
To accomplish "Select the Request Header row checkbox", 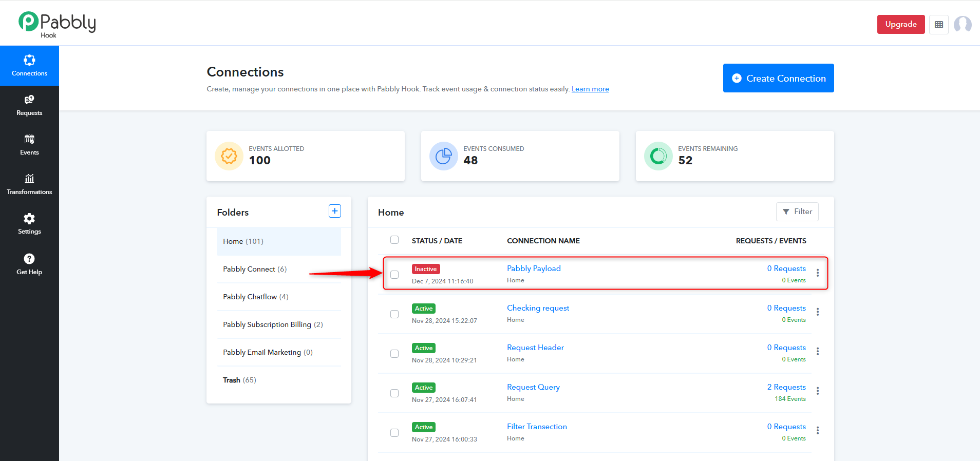I will point(394,354).
